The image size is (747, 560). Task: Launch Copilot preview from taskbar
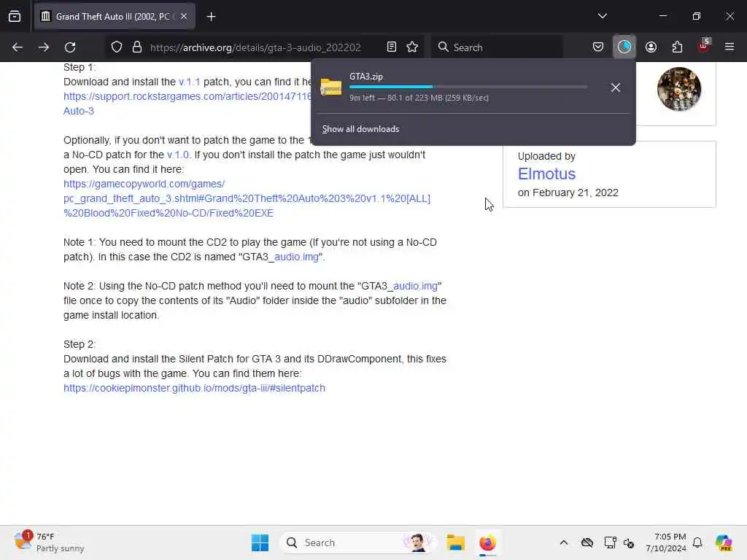coord(724,542)
